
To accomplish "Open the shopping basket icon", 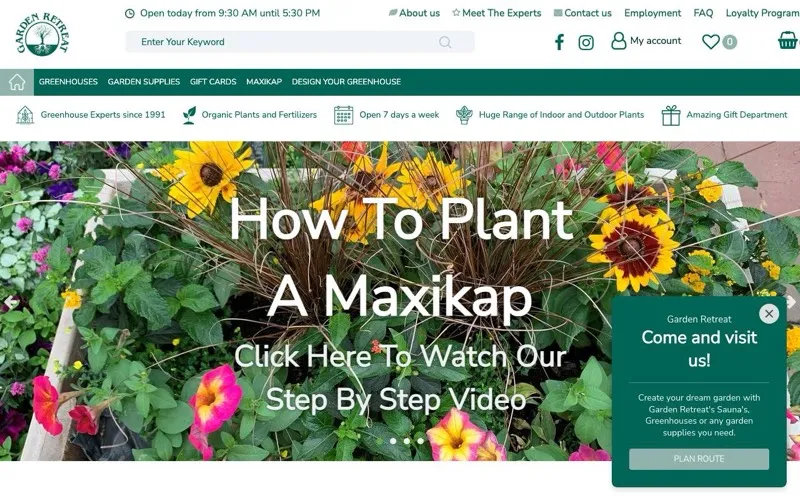I will tap(787, 40).
